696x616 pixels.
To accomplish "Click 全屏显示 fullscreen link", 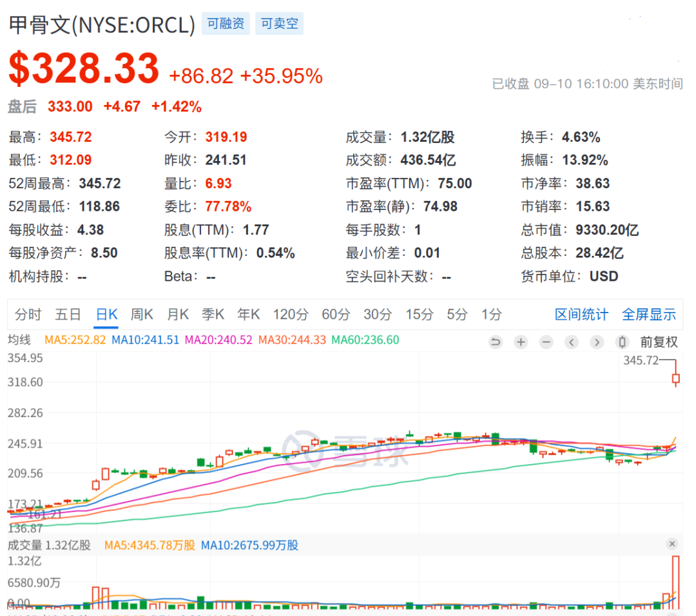I will pos(649,314).
